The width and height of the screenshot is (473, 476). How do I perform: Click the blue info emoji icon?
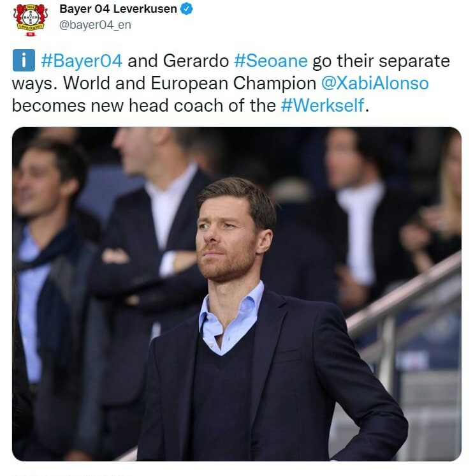tap(24, 61)
